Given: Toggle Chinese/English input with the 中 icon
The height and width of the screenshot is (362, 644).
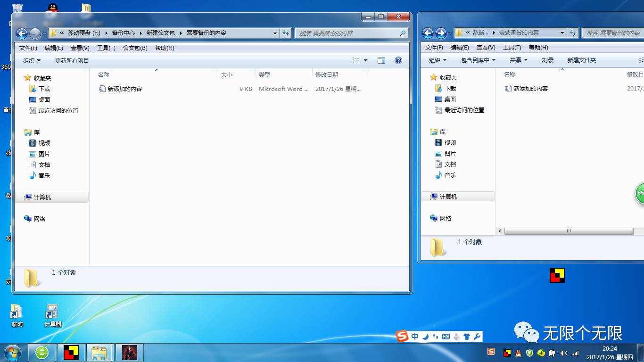Looking at the screenshot, I should (x=415, y=337).
